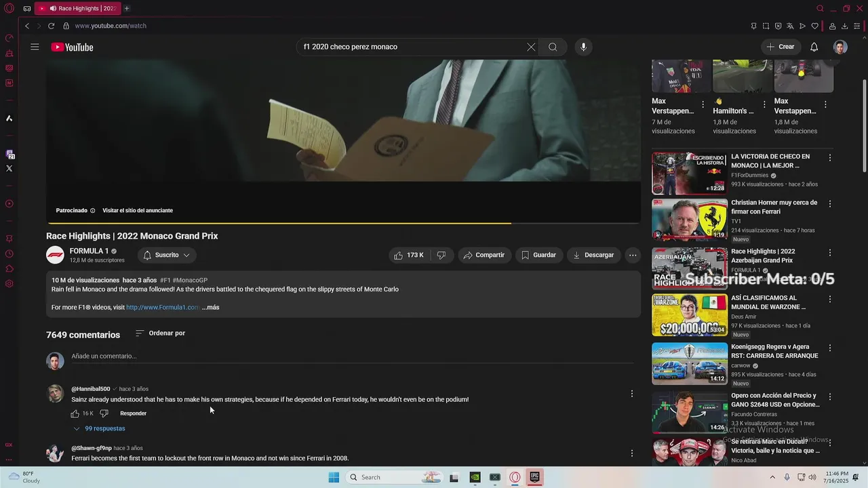Open more actions menu beside Descargar

click(632, 255)
